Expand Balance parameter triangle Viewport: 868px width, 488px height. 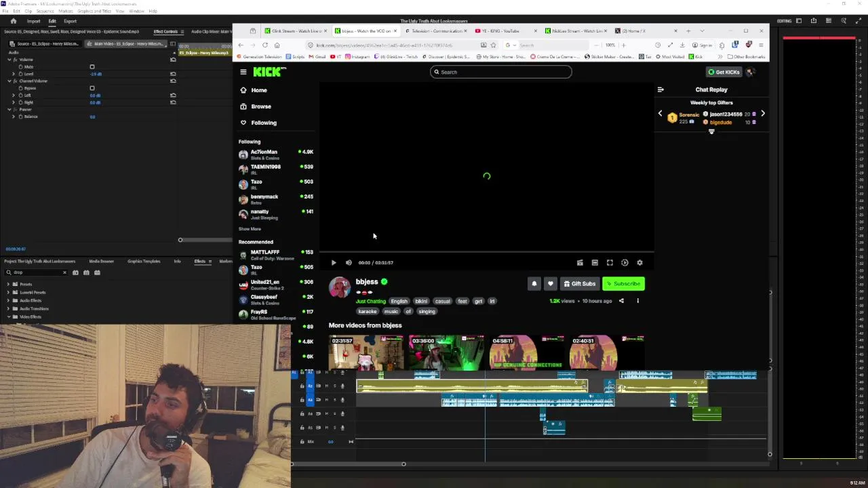tap(14, 117)
